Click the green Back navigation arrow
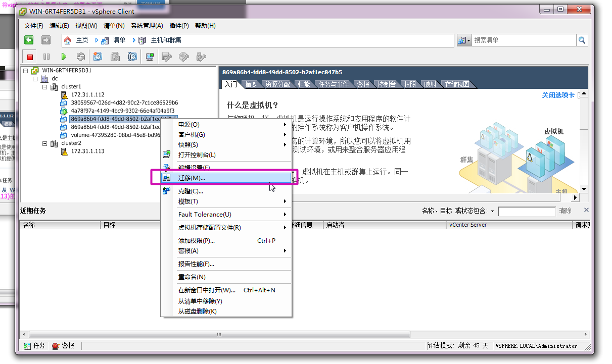The height and width of the screenshot is (364, 612). pyautogui.click(x=29, y=40)
